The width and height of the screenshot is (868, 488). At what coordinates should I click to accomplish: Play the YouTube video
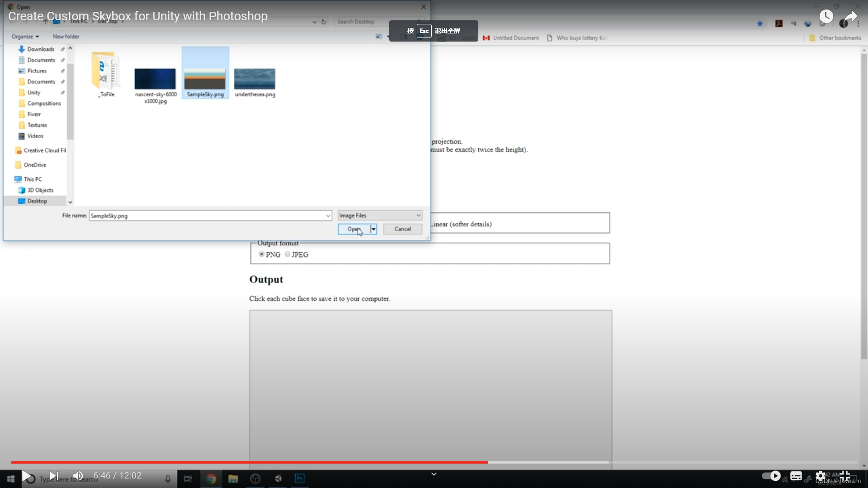[27, 476]
